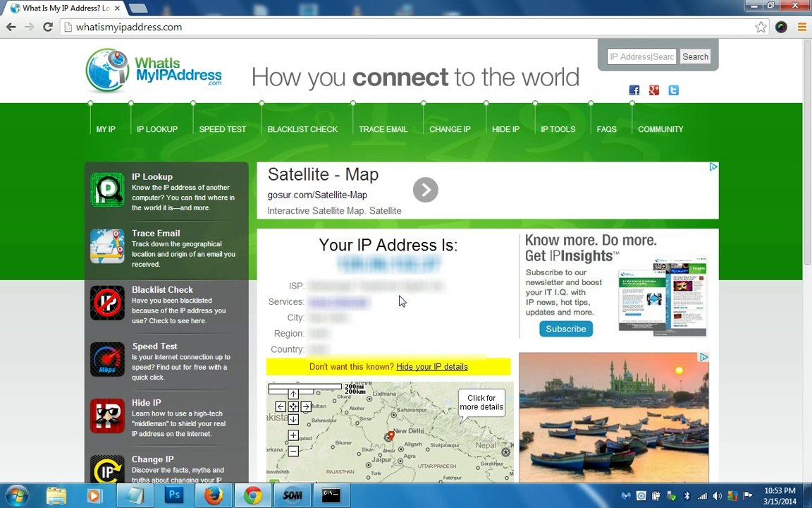Open the COMMUNITY menu item

(x=660, y=129)
